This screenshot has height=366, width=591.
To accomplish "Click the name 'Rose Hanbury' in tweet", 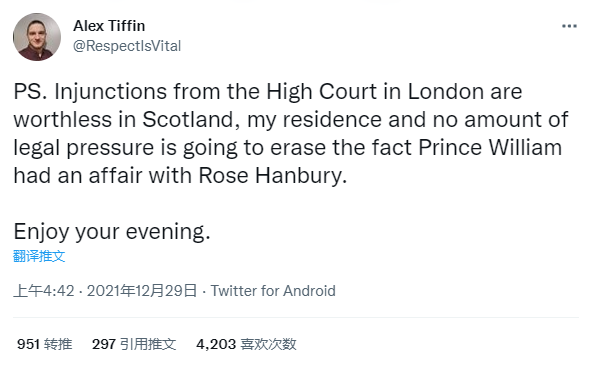I will (273, 176).
